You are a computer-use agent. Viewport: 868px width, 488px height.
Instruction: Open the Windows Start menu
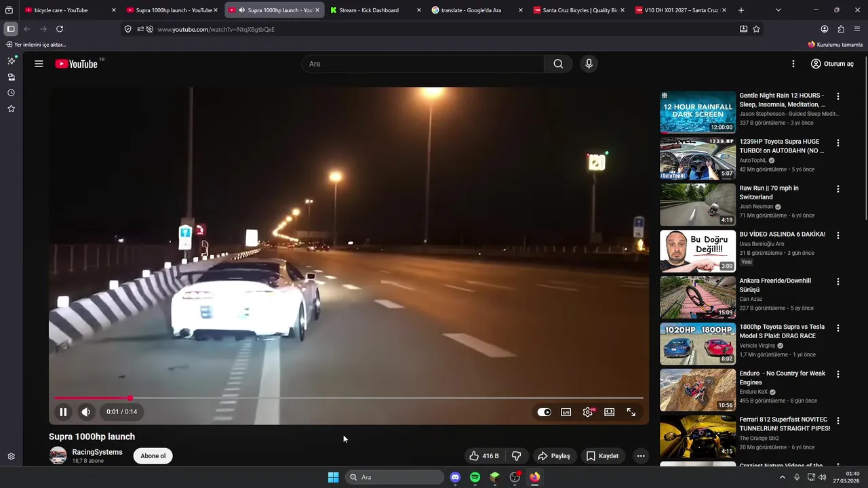(333, 477)
